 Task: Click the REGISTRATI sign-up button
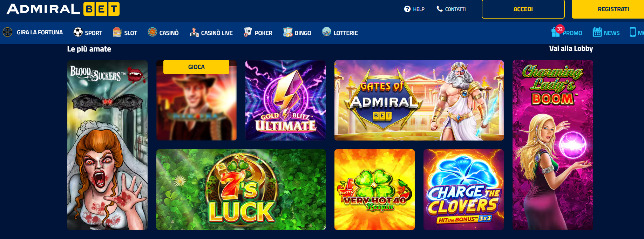point(608,9)
